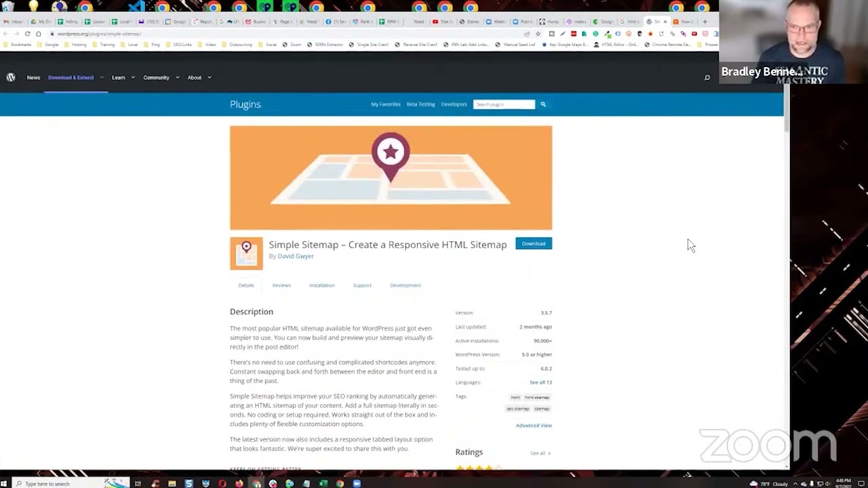Image resolution: width=868 pixels, height=488 pixels.
Task: Click the Windows taskbar search box
Action: click(71, 483)
